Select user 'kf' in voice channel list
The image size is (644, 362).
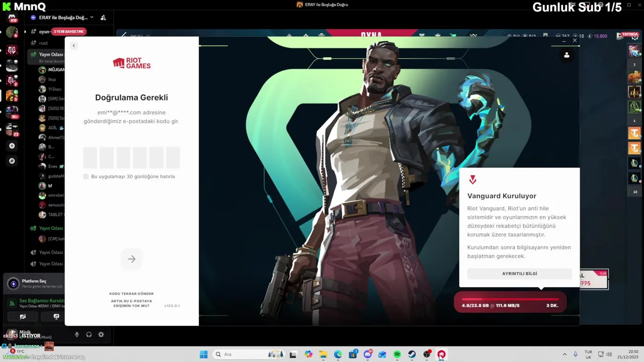(51, 186)
